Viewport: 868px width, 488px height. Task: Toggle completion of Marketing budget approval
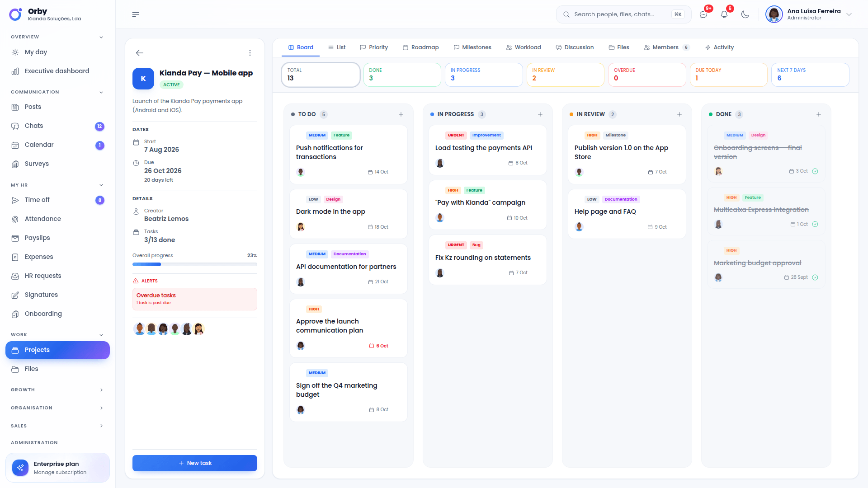(x=815, y=277)
